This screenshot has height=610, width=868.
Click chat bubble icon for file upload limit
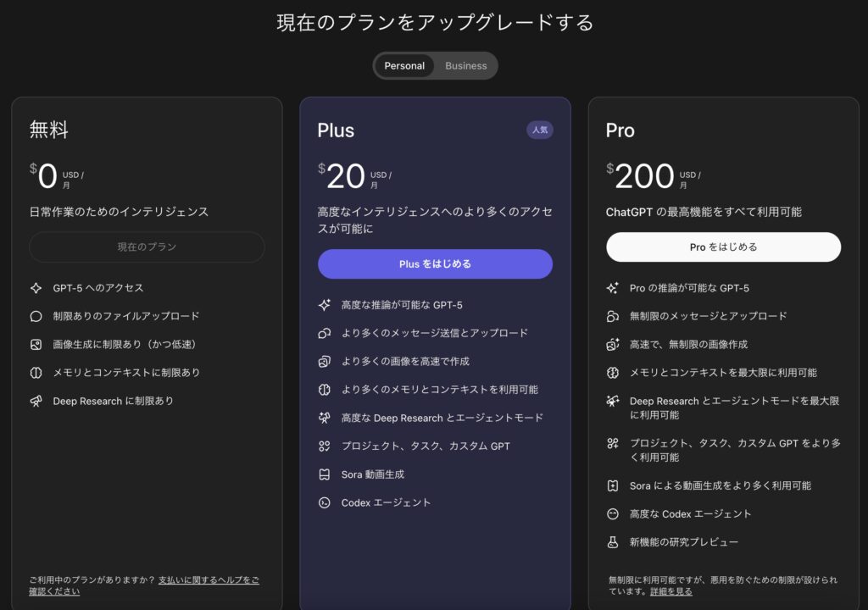(x=36, y=316)
